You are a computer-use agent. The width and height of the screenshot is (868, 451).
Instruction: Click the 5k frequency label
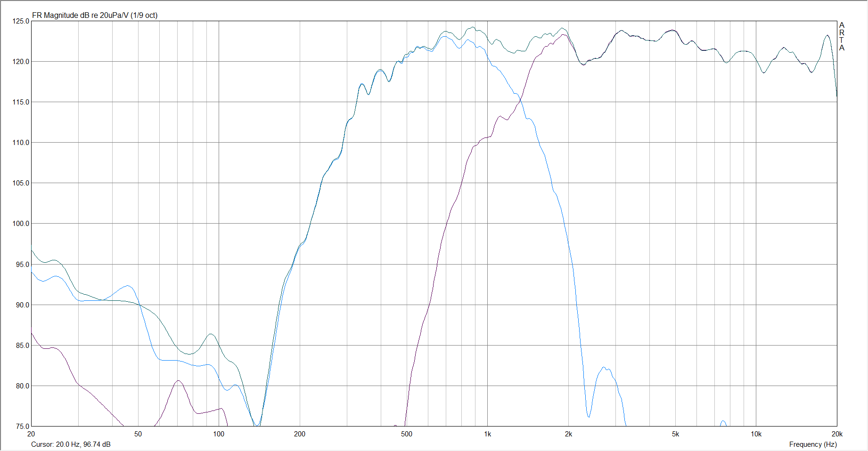(x=675, y=434)
